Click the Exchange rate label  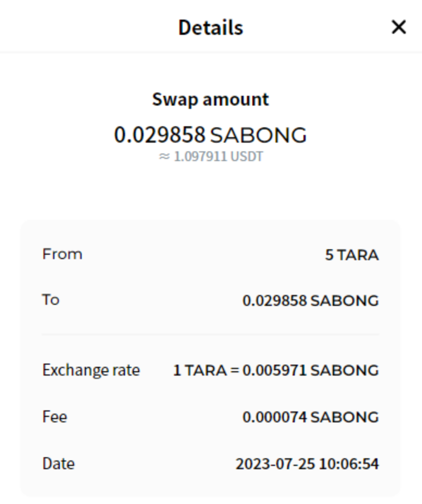tap(91, 370)
